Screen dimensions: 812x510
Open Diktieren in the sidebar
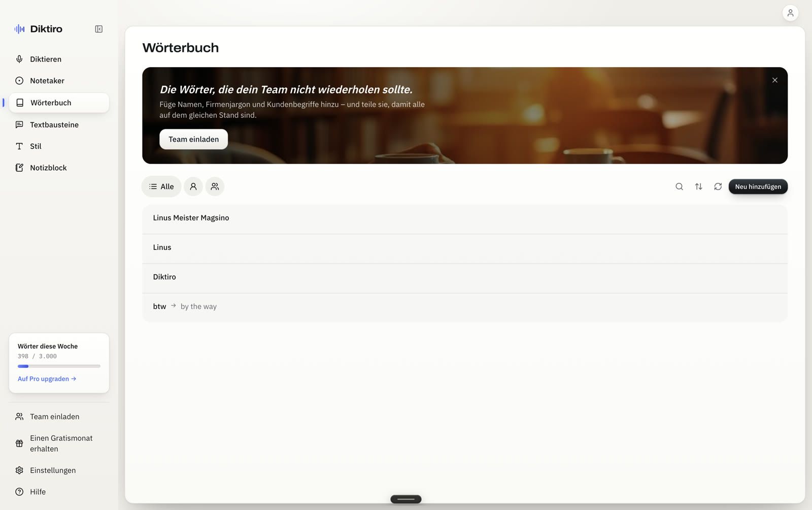(x=59, y=59)
